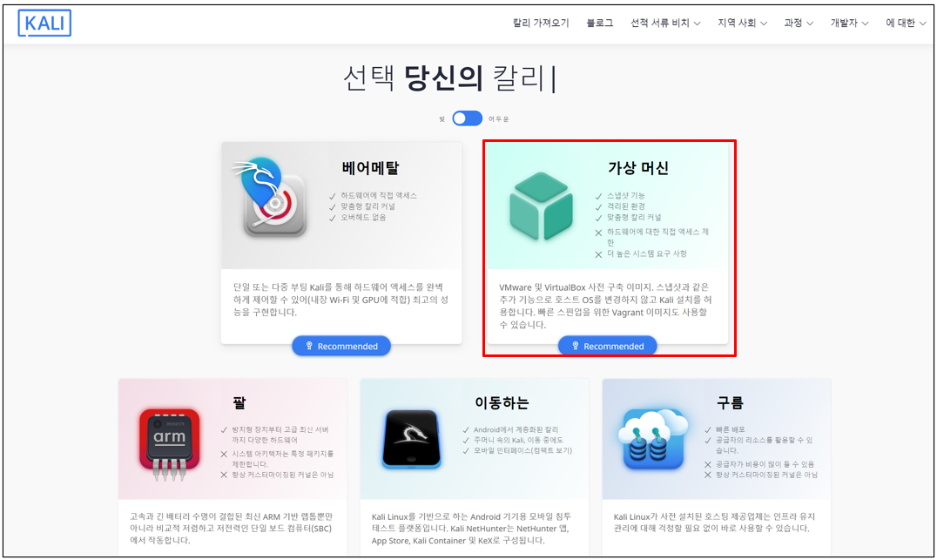The image size is (937, 560).
Task: Click the 선택 당신의 칼리 heading
Action: coord(449,78)
